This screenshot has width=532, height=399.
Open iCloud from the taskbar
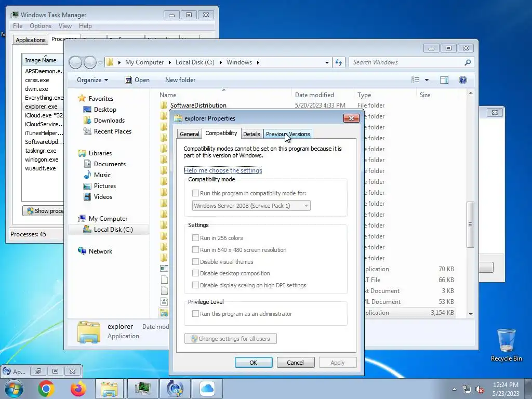207,389
